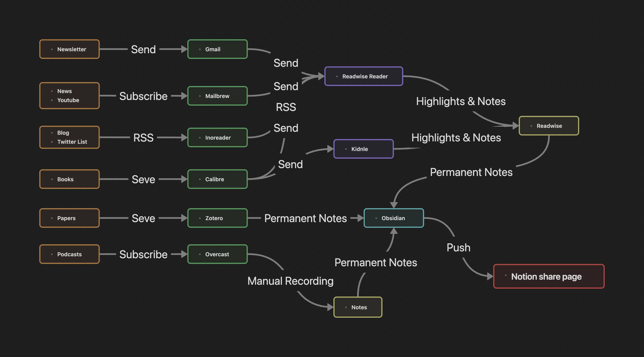Click the standalone RSS label below Mailbrew edge
The image size is (644, 357).
click(x=286, y=107)
